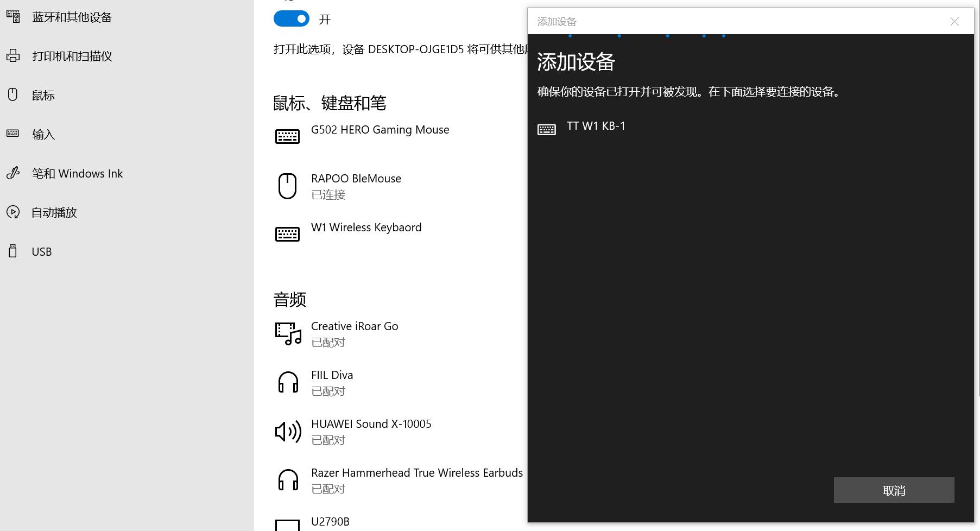Click the keyboard icon beside TT W1 KB-1

[x=546, y=129]
